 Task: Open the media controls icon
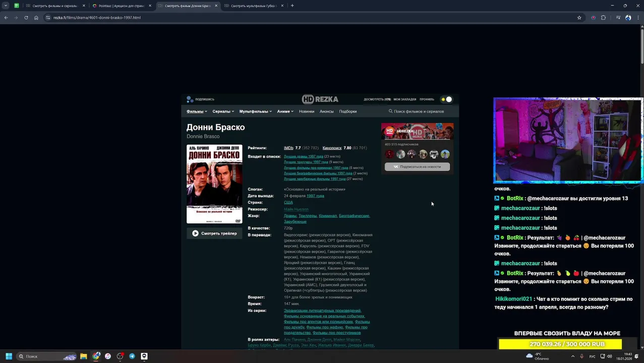pyautogui.click(x=618, y=18)
